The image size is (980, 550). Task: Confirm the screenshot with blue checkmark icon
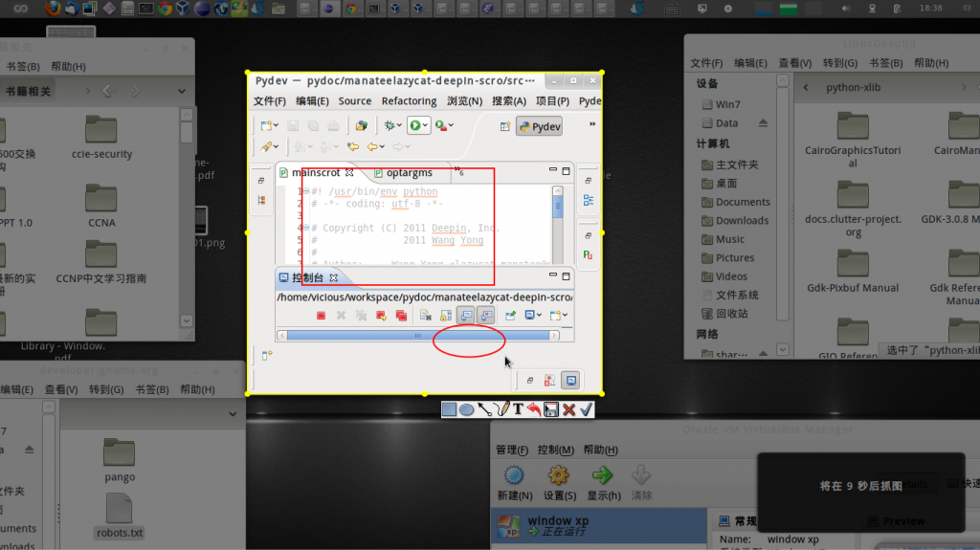coord(586,409)
